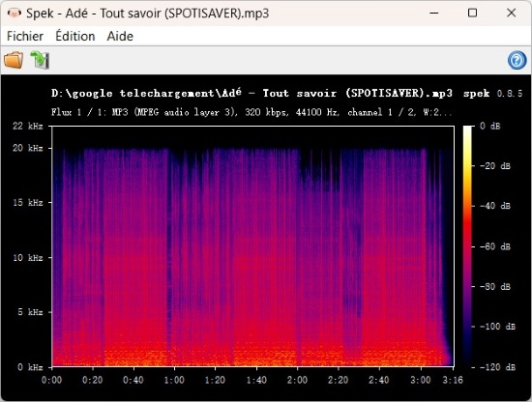The height and width of the screenshot is (402, 532).
Task: Click the 0:00 time label
Action: coord(51,380)
